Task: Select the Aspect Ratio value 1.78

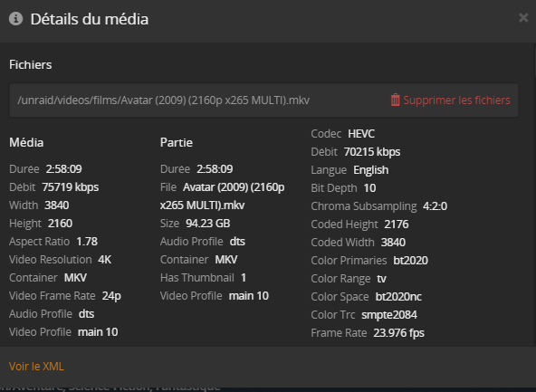Action: click(87, 242)
